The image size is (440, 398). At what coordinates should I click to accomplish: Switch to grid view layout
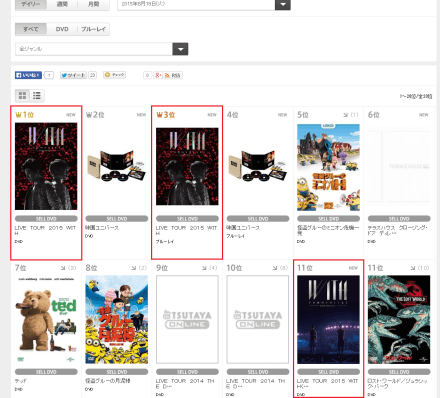click(x=22, y=96)
